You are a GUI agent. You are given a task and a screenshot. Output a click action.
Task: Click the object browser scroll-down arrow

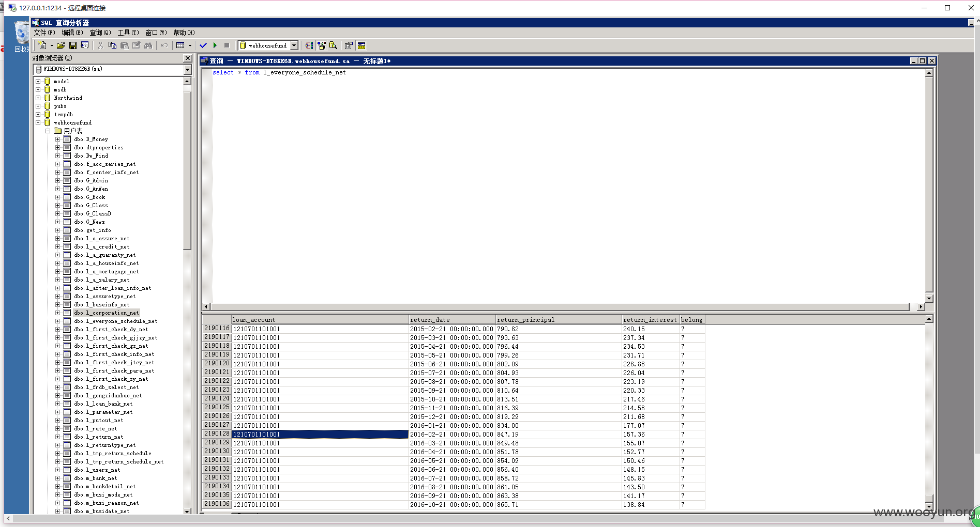pyautogui.click(x=187, y=511)
